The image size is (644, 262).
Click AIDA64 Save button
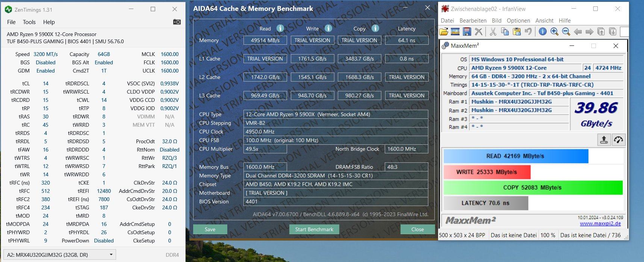click(x=210, y=229)
